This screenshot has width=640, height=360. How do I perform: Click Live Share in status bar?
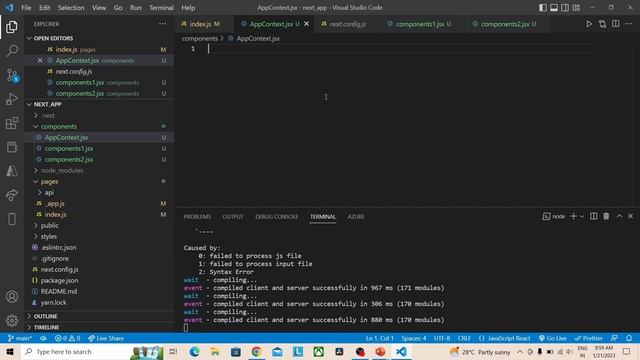point(106,338)
